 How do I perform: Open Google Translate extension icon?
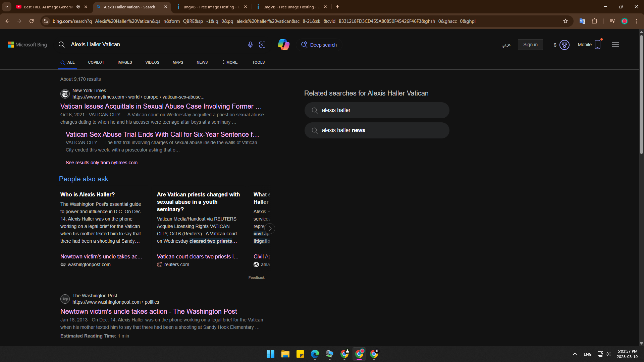tap(582, 21)
